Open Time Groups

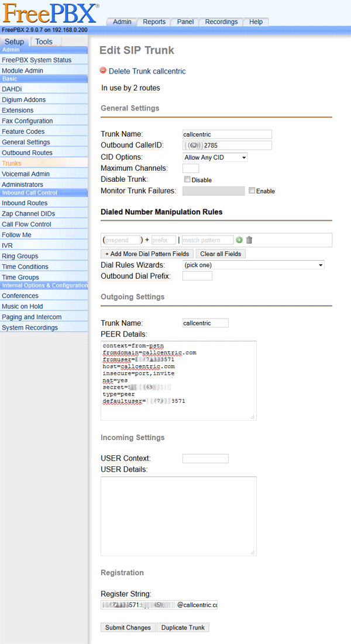(43, 277)
